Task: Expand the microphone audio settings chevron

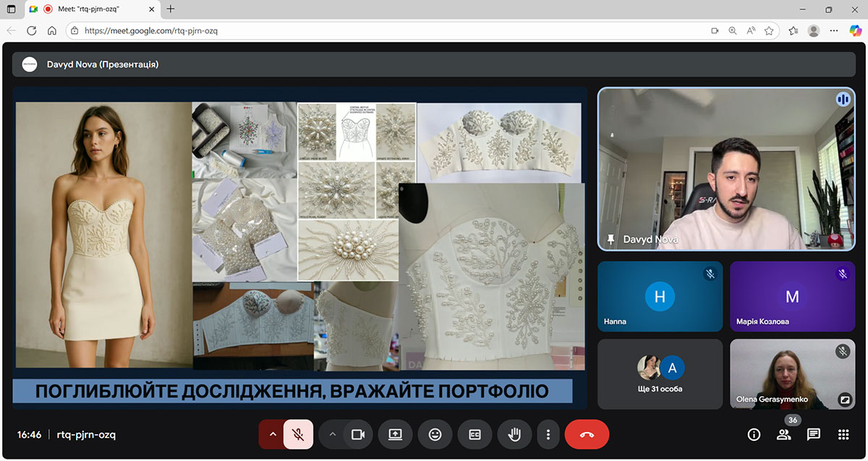Action: click(x=272, y=434)
